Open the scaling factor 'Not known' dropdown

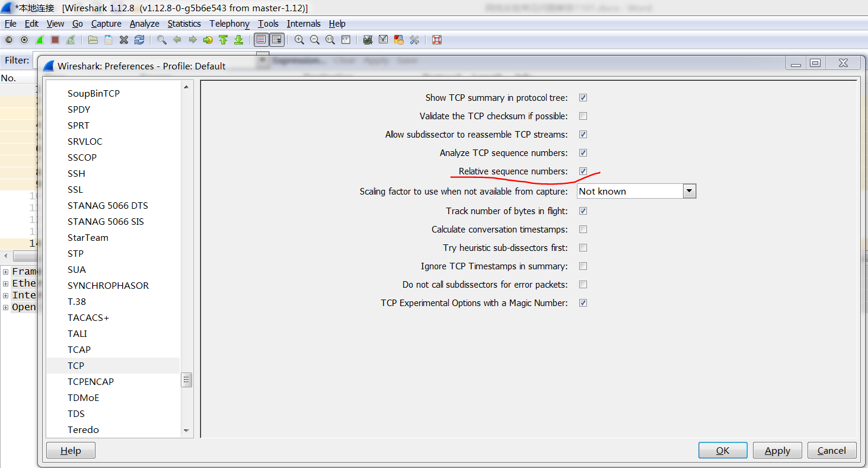[689, 191]
